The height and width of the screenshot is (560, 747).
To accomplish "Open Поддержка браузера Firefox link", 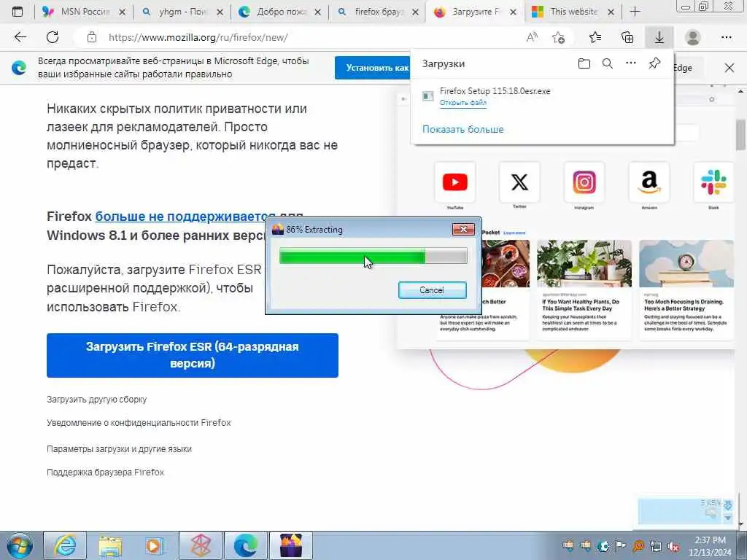I will pyautogui.click(x=105, y=472).
